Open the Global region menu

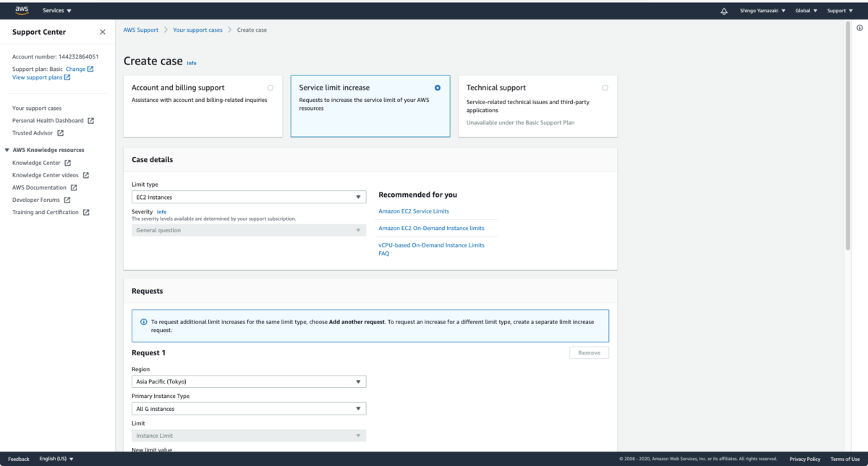coord(807,11)
